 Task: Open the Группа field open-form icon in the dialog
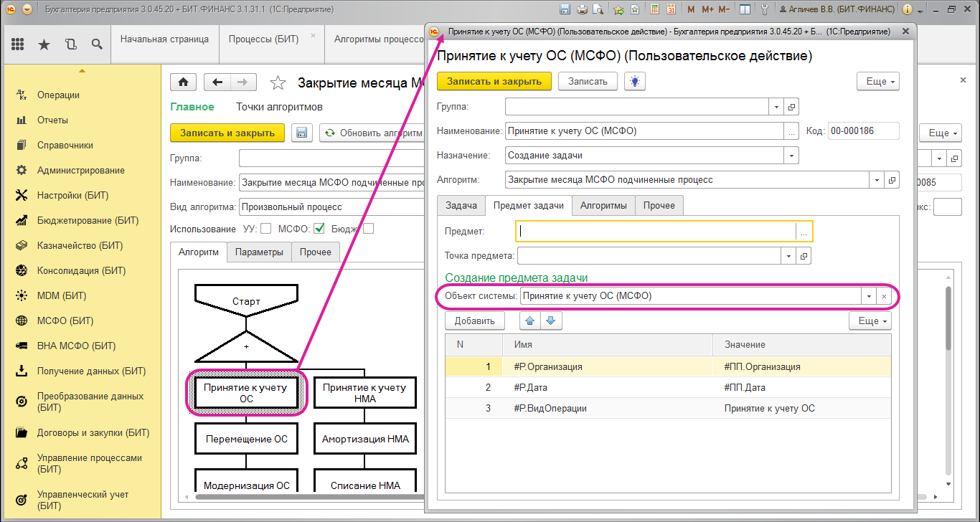[791, 107]
